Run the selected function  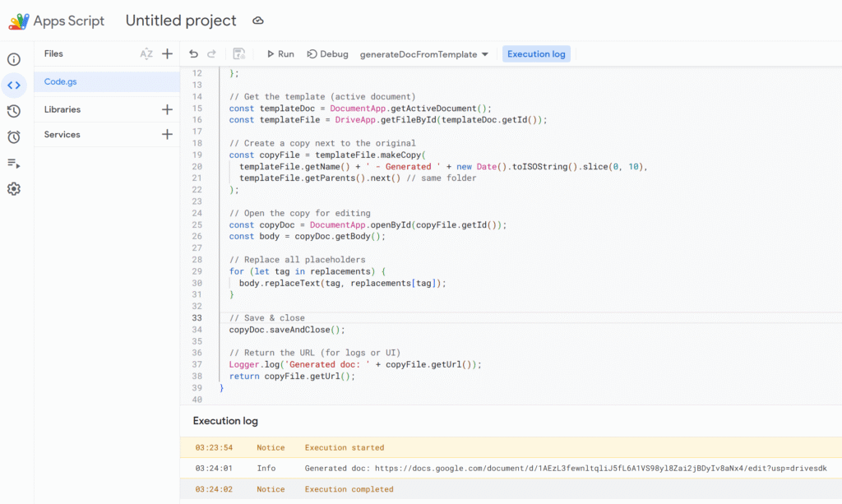click(x=279, y=54)
